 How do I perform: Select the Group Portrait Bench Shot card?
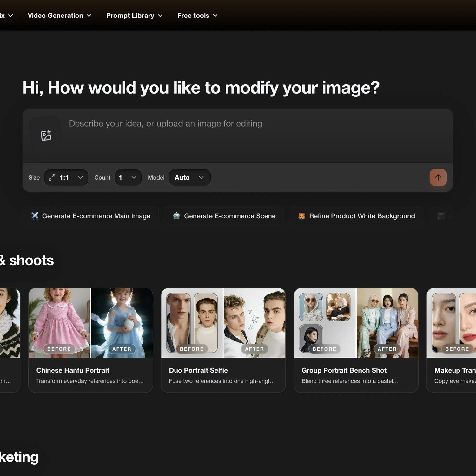[x=356, y=340]
